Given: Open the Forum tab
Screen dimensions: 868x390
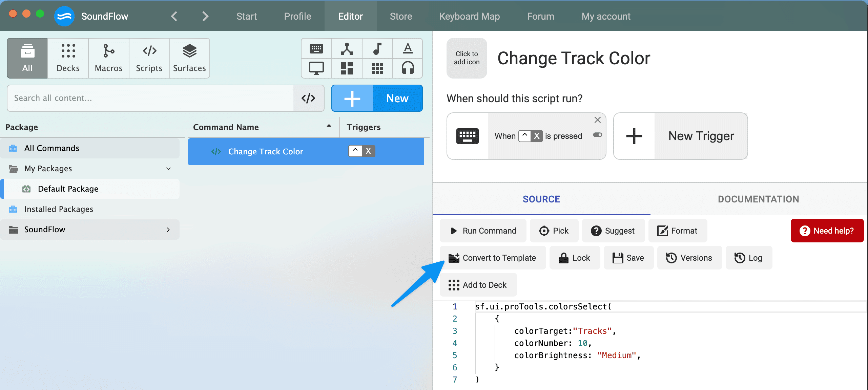Looking at the screenshot, I should (541, 16).
